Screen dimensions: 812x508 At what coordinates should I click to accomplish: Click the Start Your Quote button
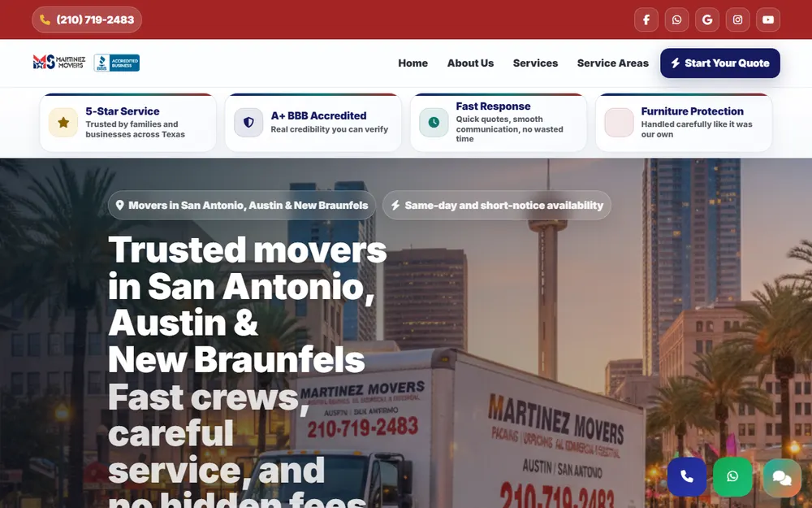(x=719, y=63)
